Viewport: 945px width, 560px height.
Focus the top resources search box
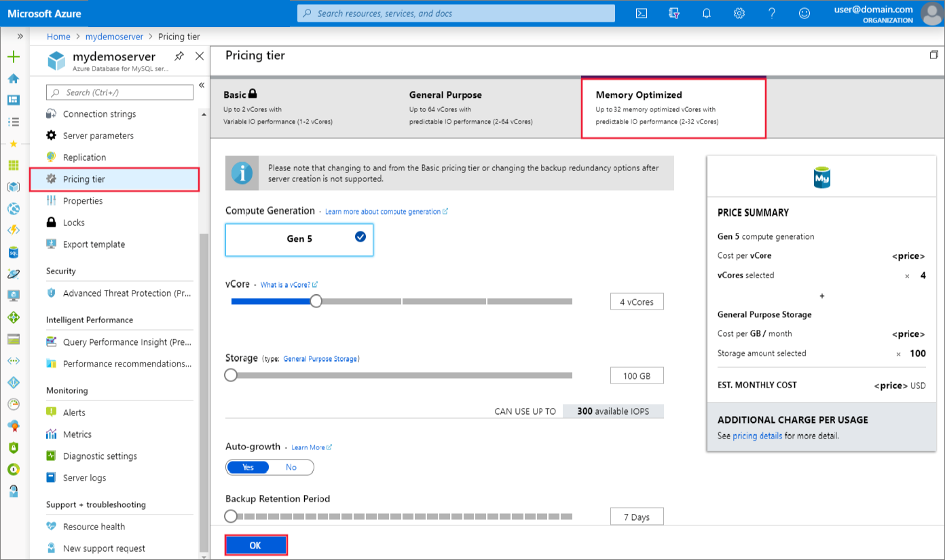456,14
